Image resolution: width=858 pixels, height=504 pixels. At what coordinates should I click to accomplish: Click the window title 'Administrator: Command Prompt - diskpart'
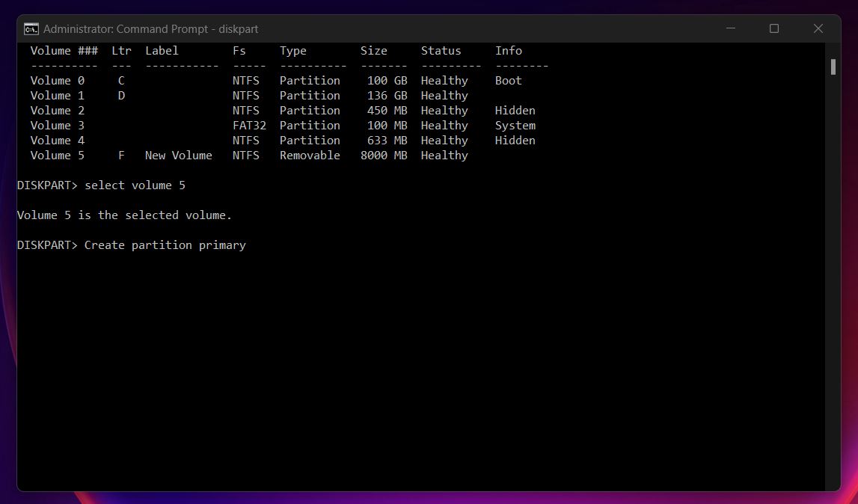[x=150, y=29]
